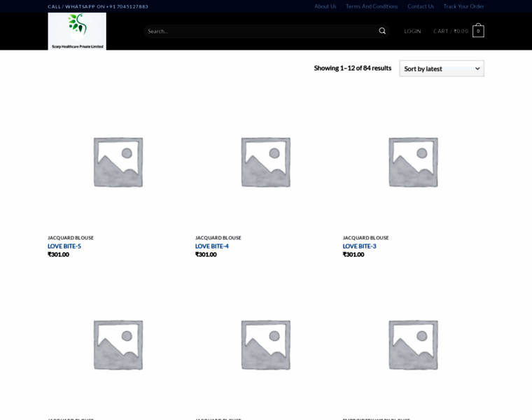Click the LOVE BITE-3 placeholder image

click(x=413, y=162)
